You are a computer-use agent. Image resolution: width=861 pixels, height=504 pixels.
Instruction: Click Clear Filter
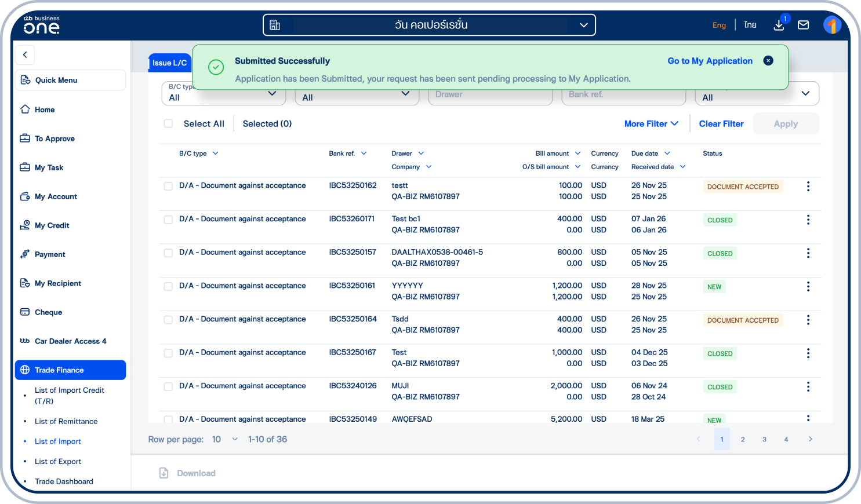pos(721,124)
